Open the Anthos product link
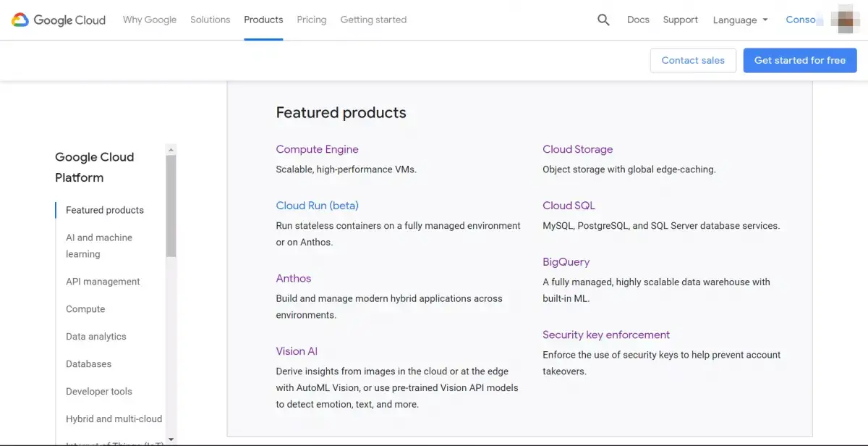868x446 pixels. click(293, 279)
